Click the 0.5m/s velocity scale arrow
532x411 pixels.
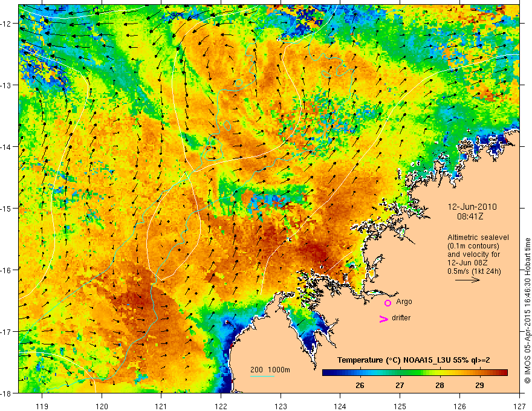coord(467,280)
